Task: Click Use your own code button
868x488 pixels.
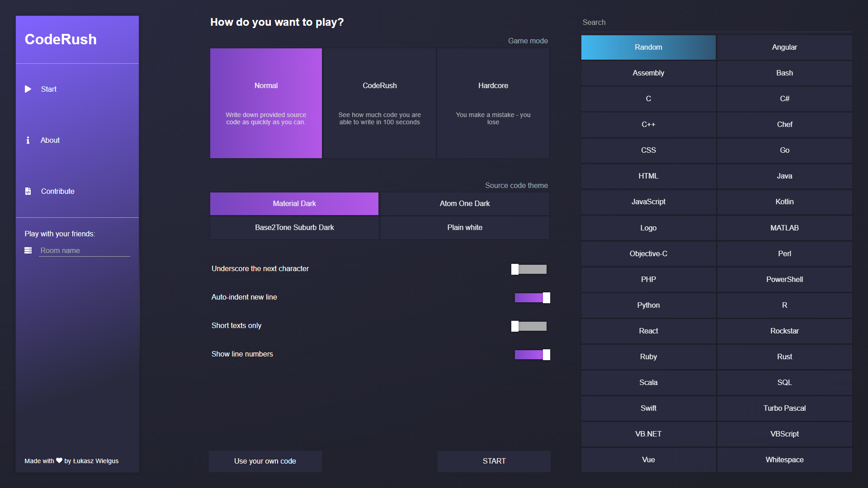Action: [265, 460]
